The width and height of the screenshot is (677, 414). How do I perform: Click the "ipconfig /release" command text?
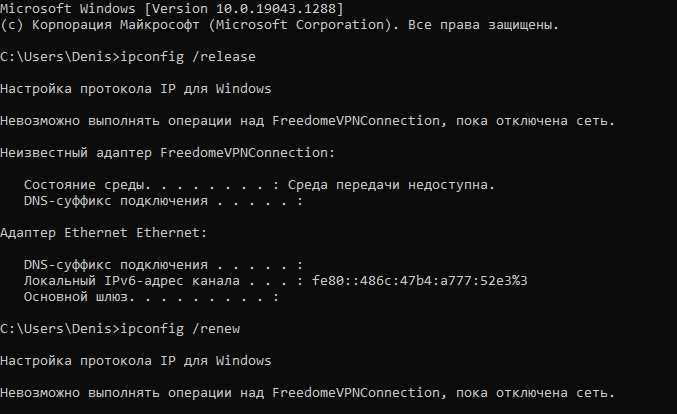point(188,57)
